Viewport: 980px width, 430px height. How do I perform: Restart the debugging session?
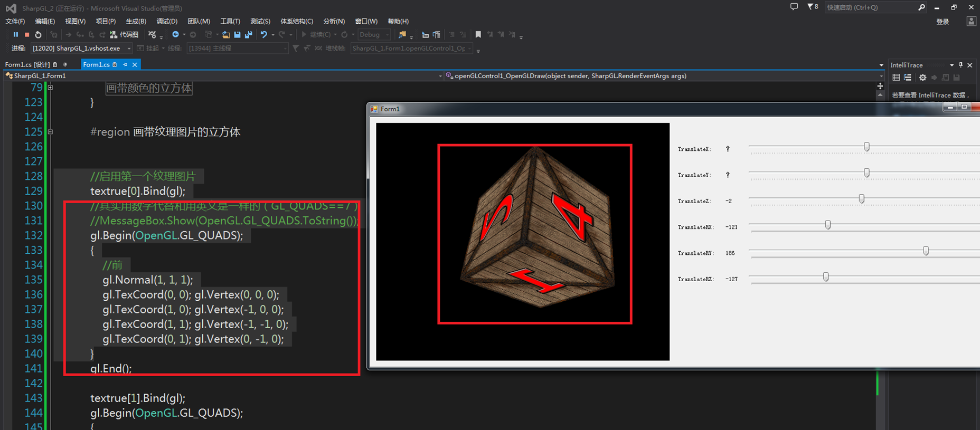click(38, 35)
